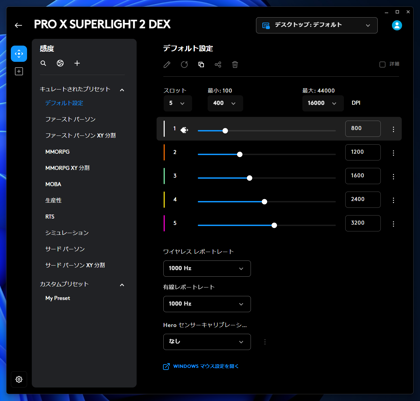This screenshot has width=420, height=401.
Task: Click the DPI shift icon on slot 1
Action: click(x=184, y=130)
